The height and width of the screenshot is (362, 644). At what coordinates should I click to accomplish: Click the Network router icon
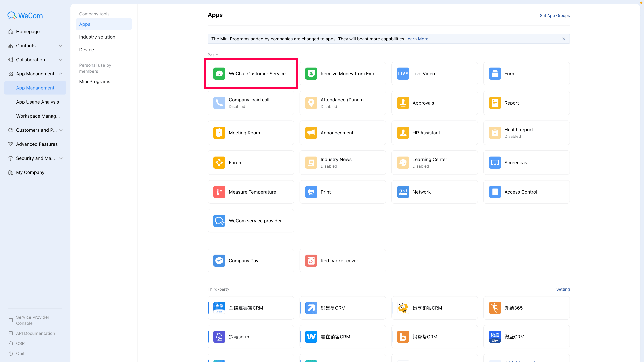tap(403, 192)
